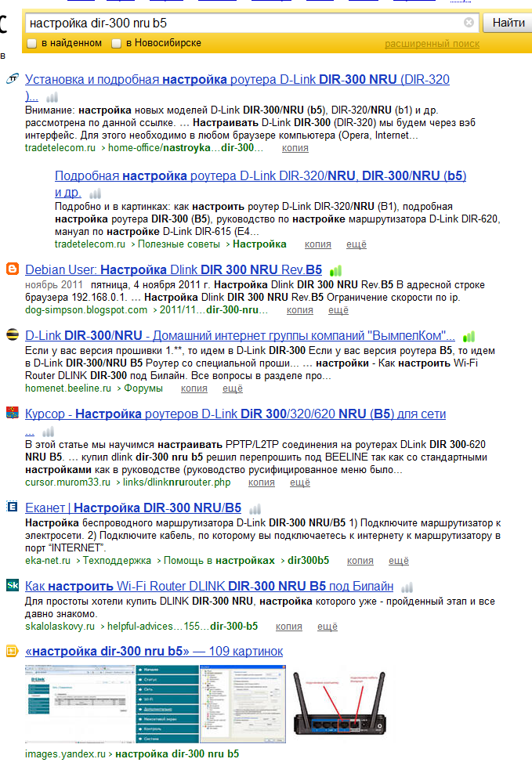Click the images.yandex.ru domain link

tap(65, 753)
